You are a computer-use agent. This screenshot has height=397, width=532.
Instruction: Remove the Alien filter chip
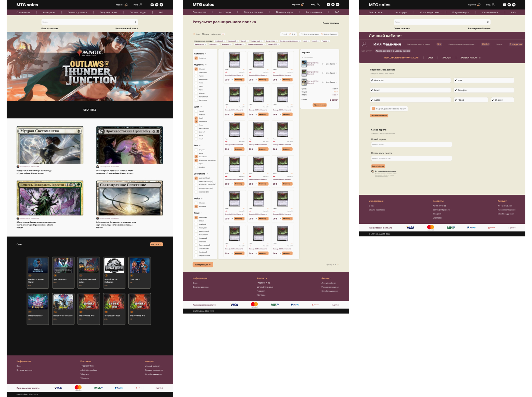coord(309,41)
